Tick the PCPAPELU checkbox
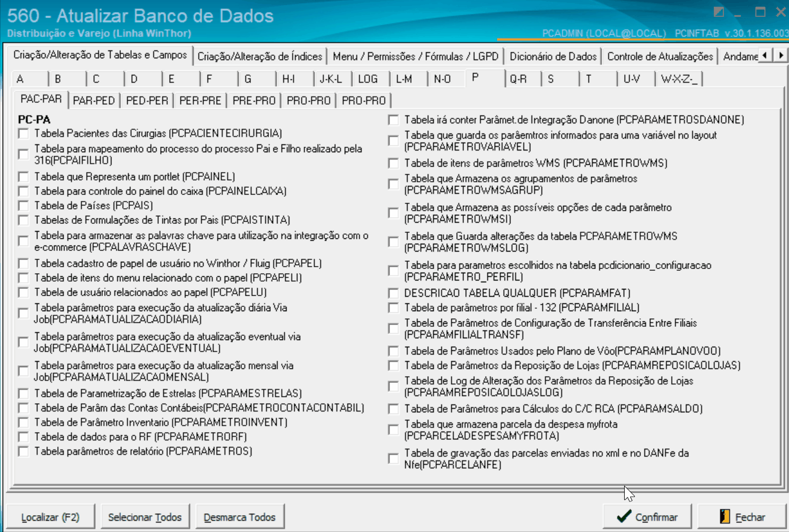The height and width of the screenshot is (532, 789). [23, 292]
